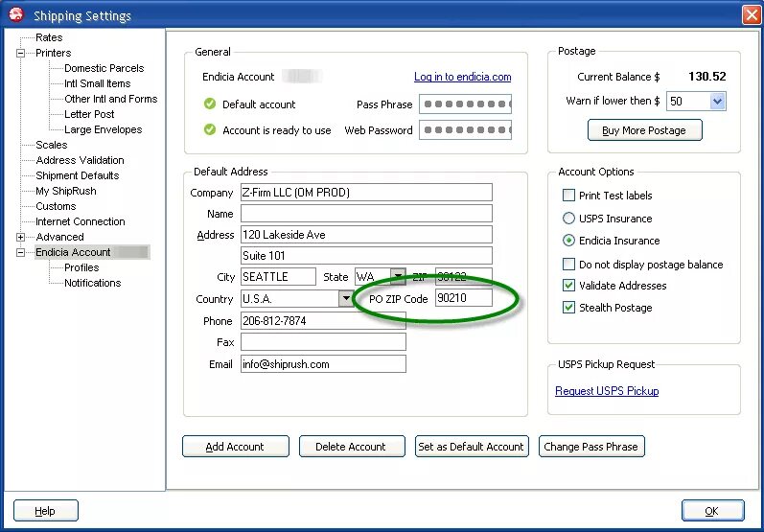764x532 pixels.
Task: Click the 120 Lakeside Ave address field
Action: [366, 234]
